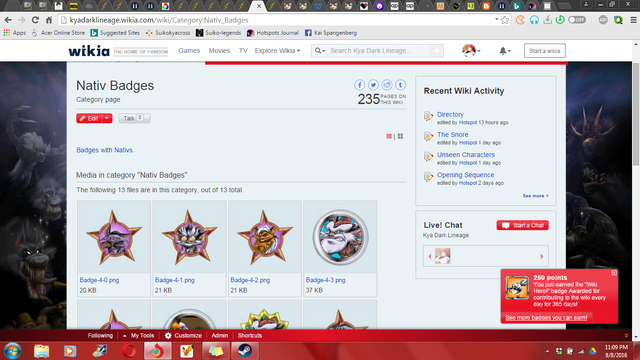This screenshot has width=640, height=360.
Task: Open user avatar account menu
Action: pyautogui.click(x=471, y=51)
